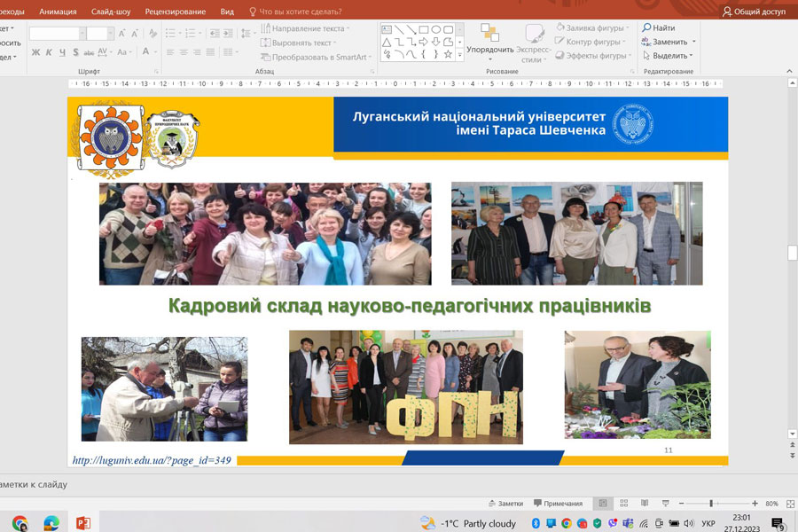Select the star shape in shapes gallery
The width and height of the screenshot is (798, 532).
[x=448, y=54]
